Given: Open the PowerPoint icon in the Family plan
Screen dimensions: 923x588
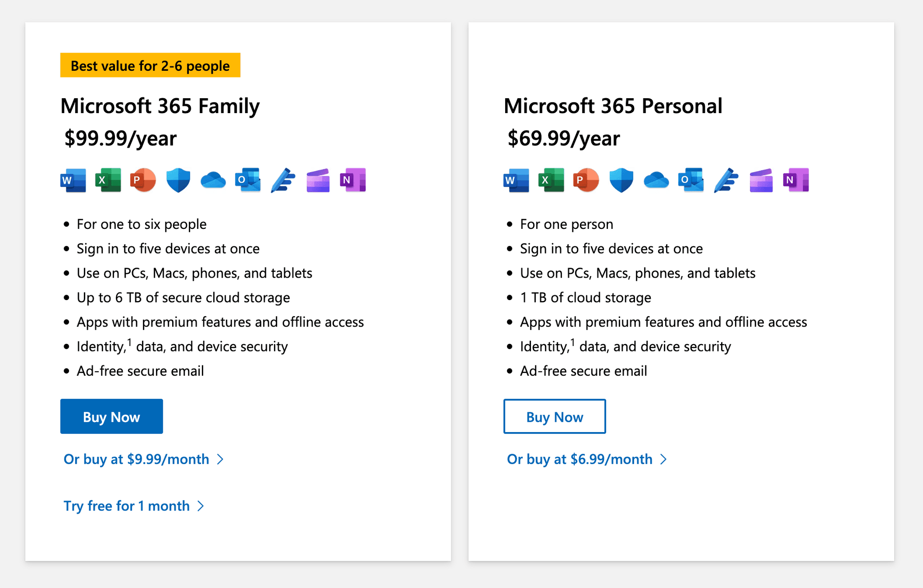Looking at the screenshot, I should (x=143, y=180).
